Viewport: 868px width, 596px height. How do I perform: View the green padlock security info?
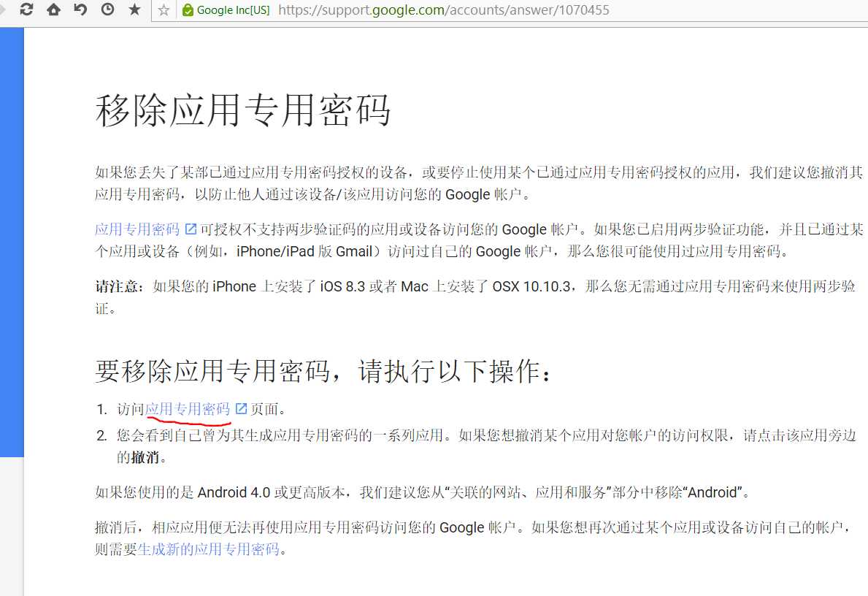tap(188, 10)
